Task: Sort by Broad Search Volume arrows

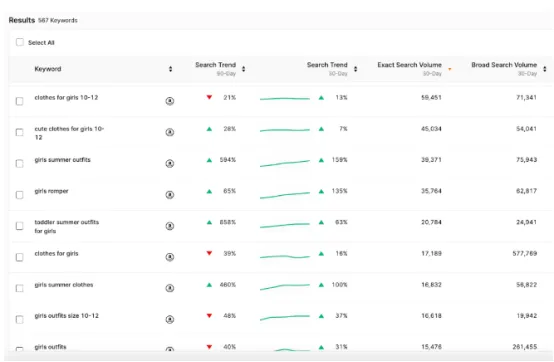Action: (x=544, y=69)
